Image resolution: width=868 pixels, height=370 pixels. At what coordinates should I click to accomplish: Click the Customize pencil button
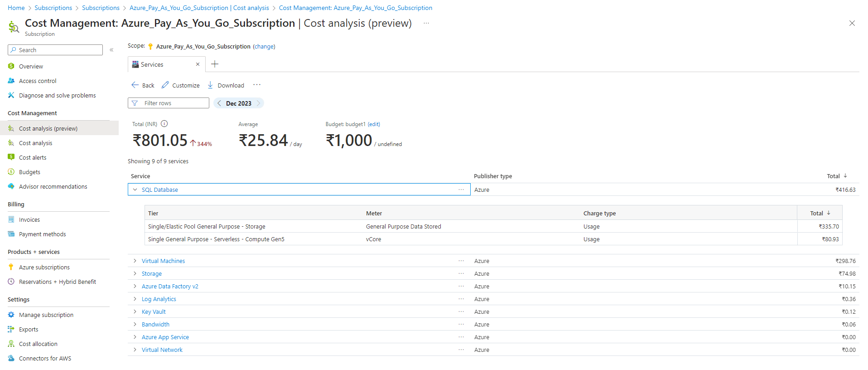coord(181,85)
